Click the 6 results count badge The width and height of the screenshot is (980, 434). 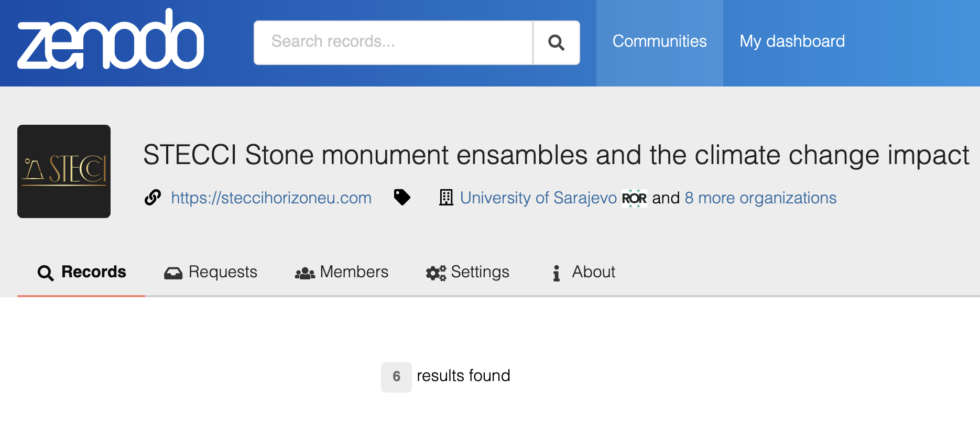click(396, 377)
